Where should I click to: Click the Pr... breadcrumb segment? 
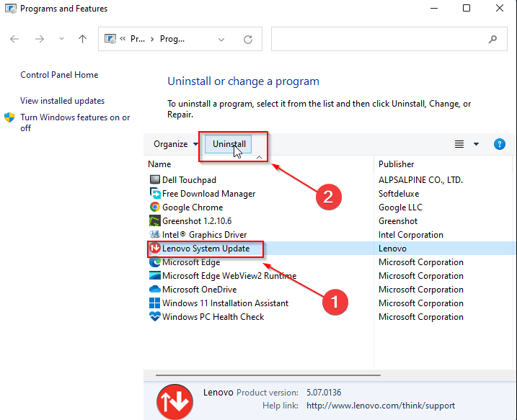(138, 39)
